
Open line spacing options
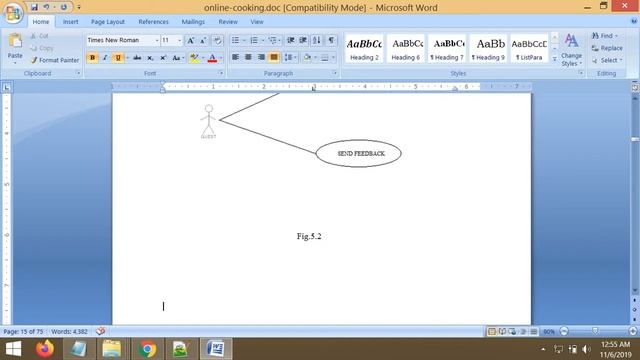pos(290,58)
